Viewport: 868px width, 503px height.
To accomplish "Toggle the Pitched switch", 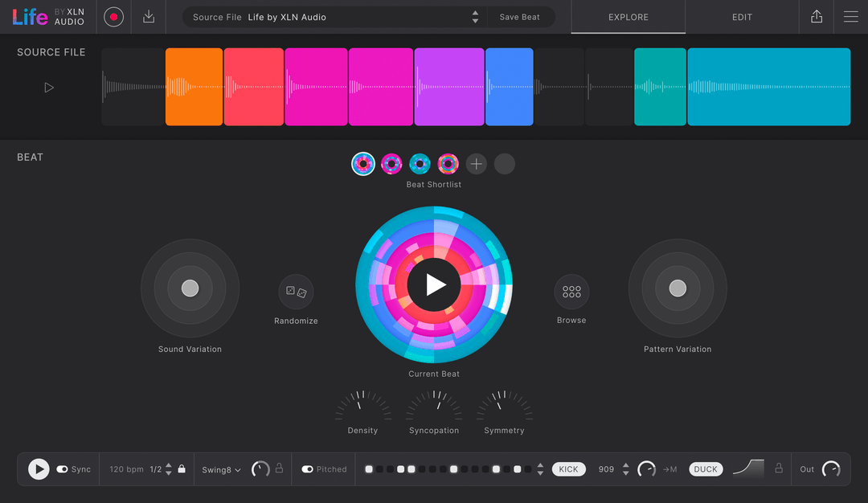I will pos(306,469).
